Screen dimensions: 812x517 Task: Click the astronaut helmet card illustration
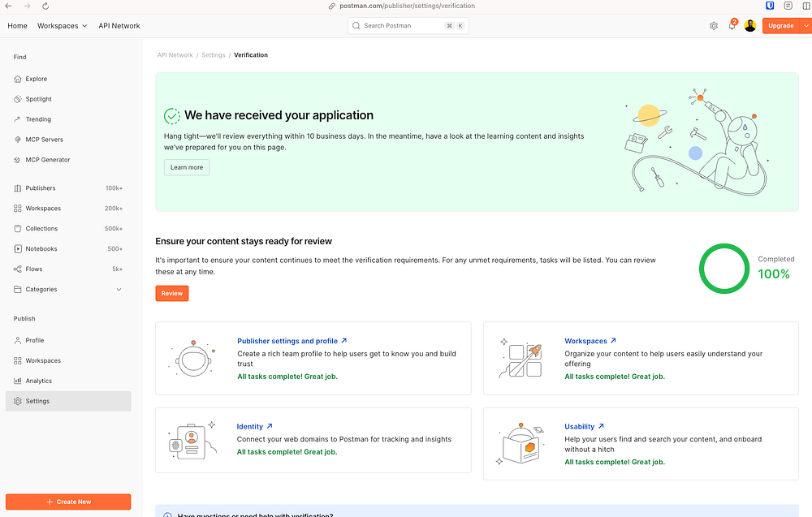pos(192,359)
